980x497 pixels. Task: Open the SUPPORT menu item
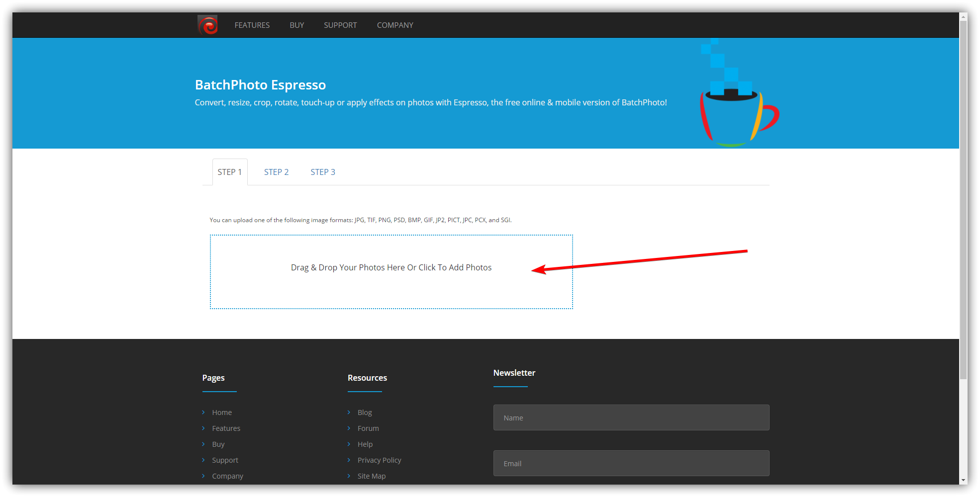click(x=340, y=25)
